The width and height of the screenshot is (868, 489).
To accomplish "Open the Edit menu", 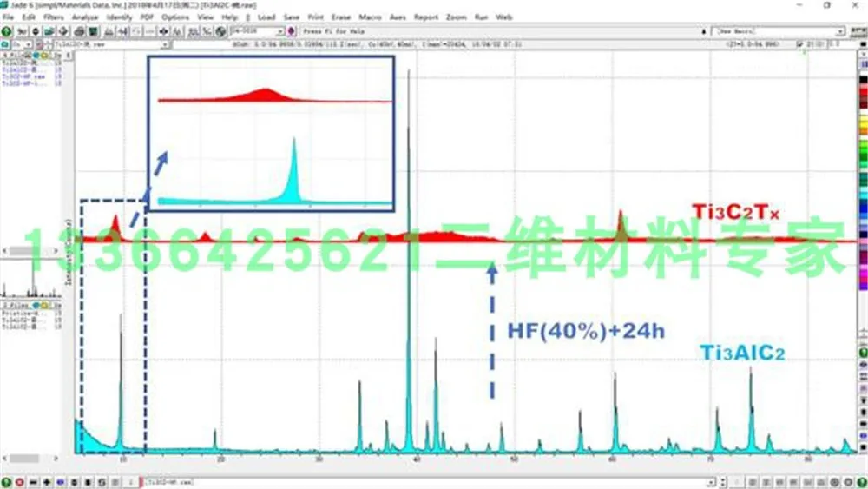I will pyautogui.click(x=29, y=17).
